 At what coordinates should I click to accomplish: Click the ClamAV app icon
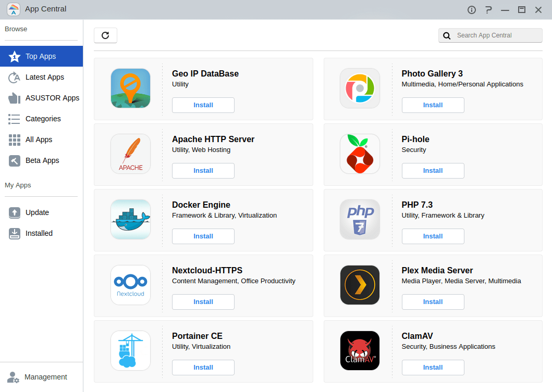click(x=360, y=350)
